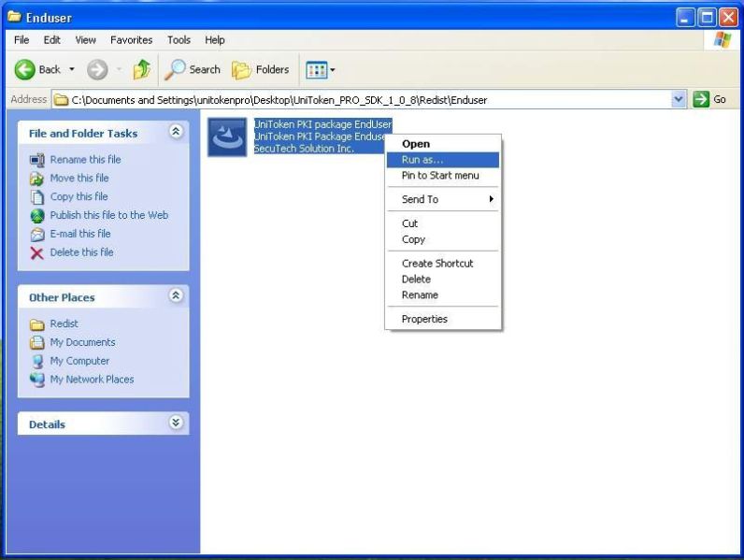Open the Redist folder link
Screen dimensions: 744x560
[x=64, y=323]
